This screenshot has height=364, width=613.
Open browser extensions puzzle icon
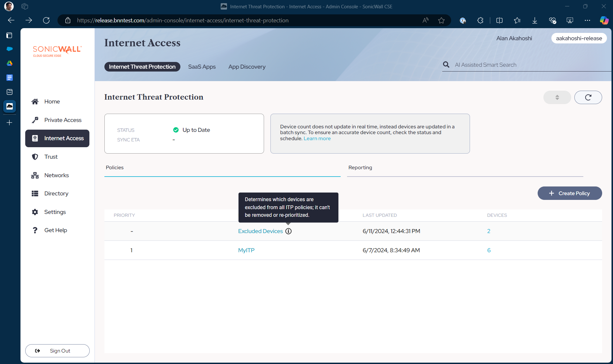point(480,20)
